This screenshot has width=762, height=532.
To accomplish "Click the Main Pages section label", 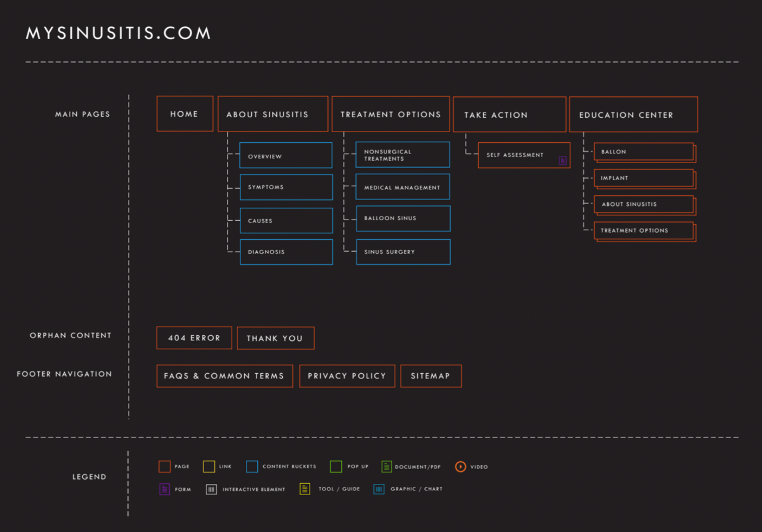I will pyautogui.click(x=83, y=114).
